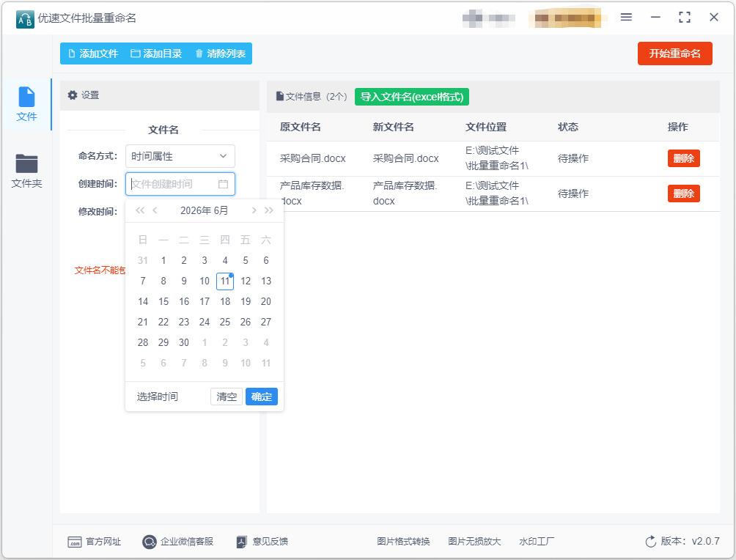The height and width of the screenshot is (560, 736).
Task: Click the 原文件名 column header
Action: 301,127
